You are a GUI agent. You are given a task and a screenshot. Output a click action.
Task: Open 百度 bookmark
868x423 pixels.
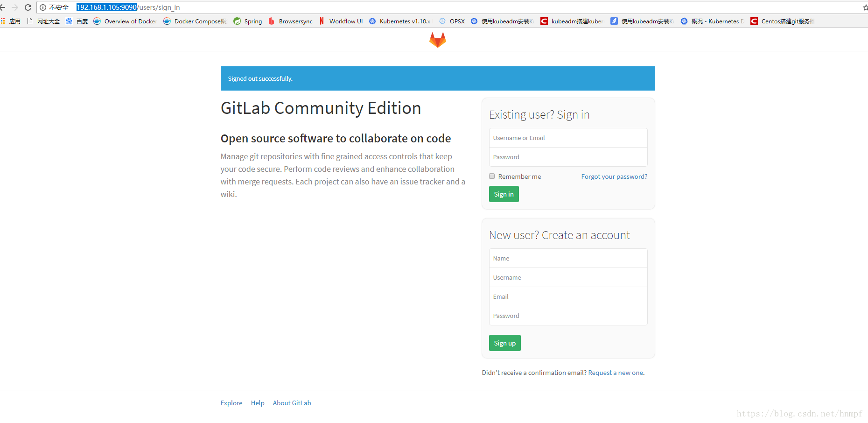point(77,21)
